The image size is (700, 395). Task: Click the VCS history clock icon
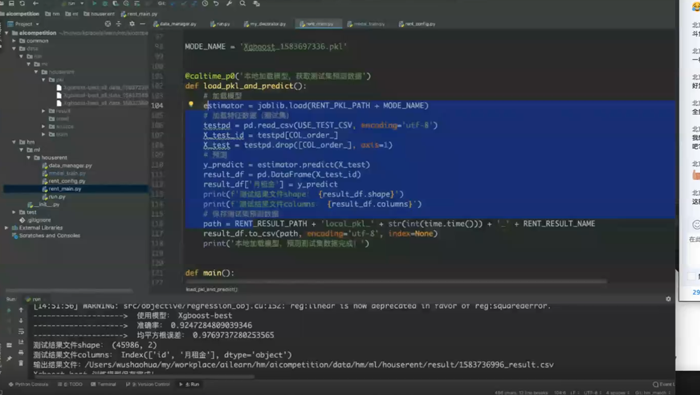point(204,4)
